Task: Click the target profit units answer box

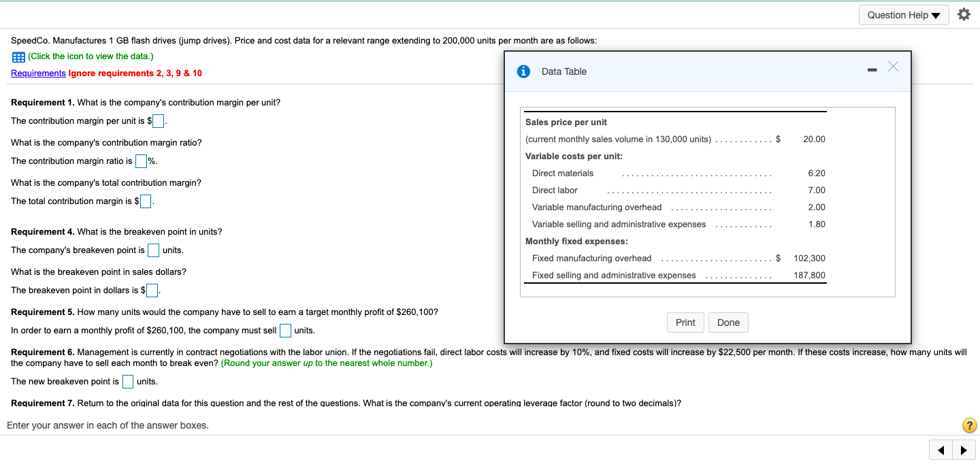Action: click(285, 330)
